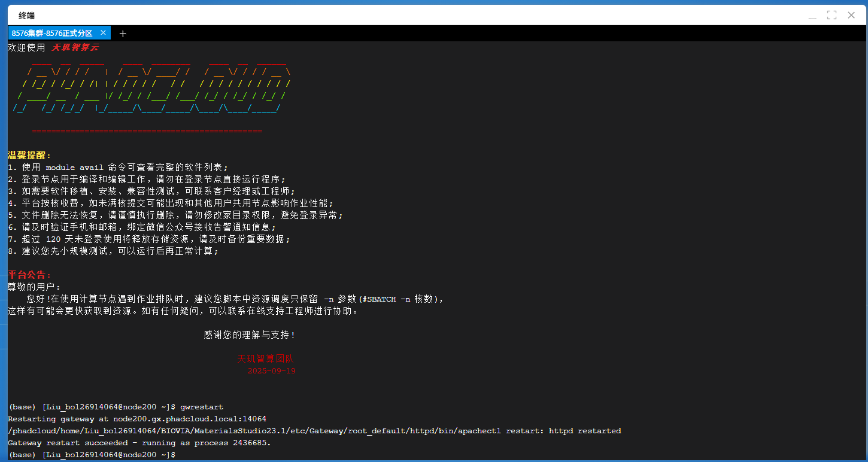Click the 终端 window title
Viewport: 868px width, 462px height.
point(26,16)
